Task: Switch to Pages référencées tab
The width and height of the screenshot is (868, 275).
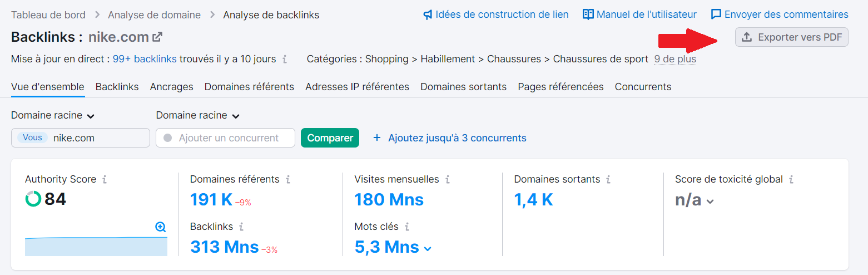Action: (561, 87)
